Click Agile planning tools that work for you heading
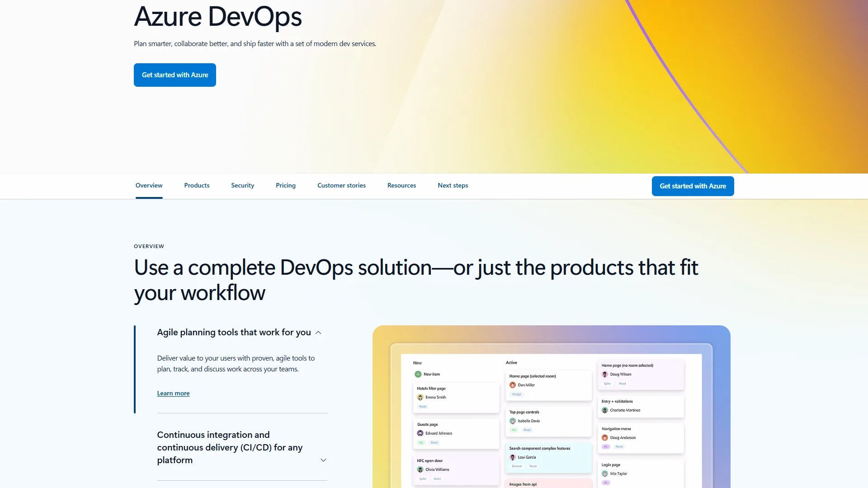The width and height of the screenshot is (868, 488). pos(234,332)
